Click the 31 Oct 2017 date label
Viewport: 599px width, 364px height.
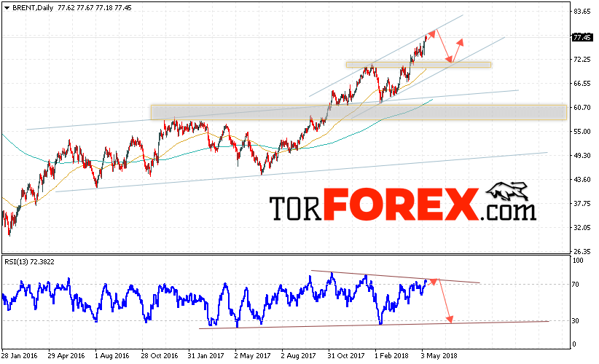pos(345,356)
